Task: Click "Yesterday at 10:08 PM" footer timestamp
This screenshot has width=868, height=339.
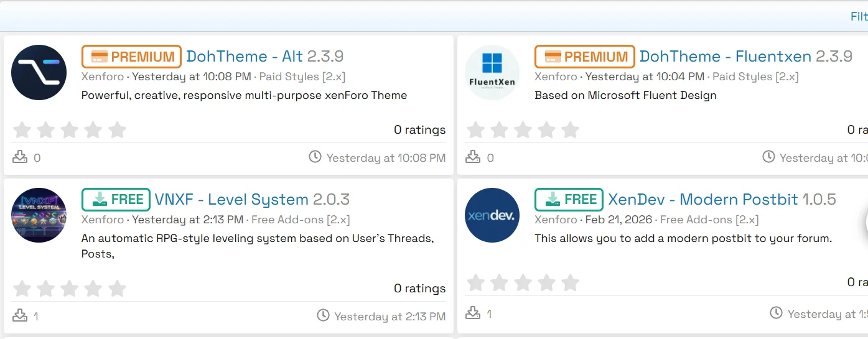Action: (x=386, y=158)
